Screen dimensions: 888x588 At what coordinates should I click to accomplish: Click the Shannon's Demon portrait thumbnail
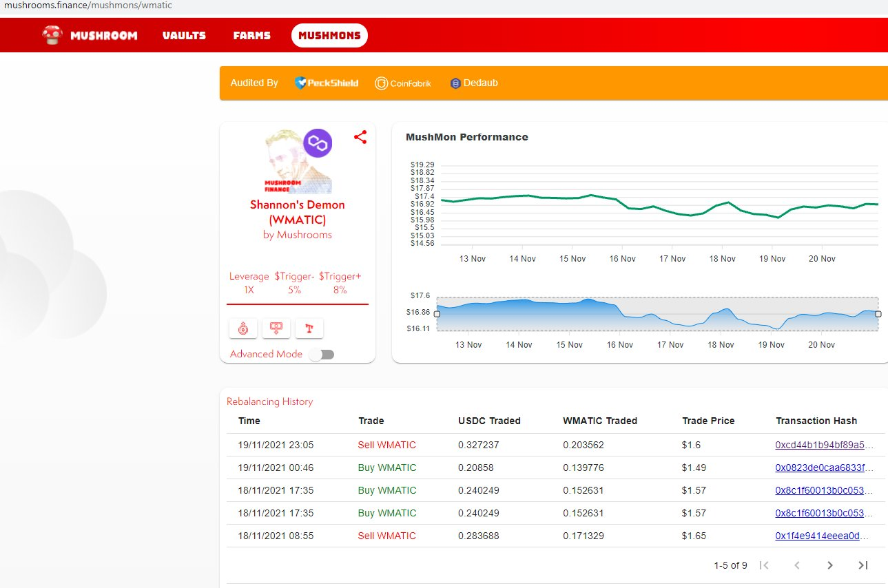298,160
